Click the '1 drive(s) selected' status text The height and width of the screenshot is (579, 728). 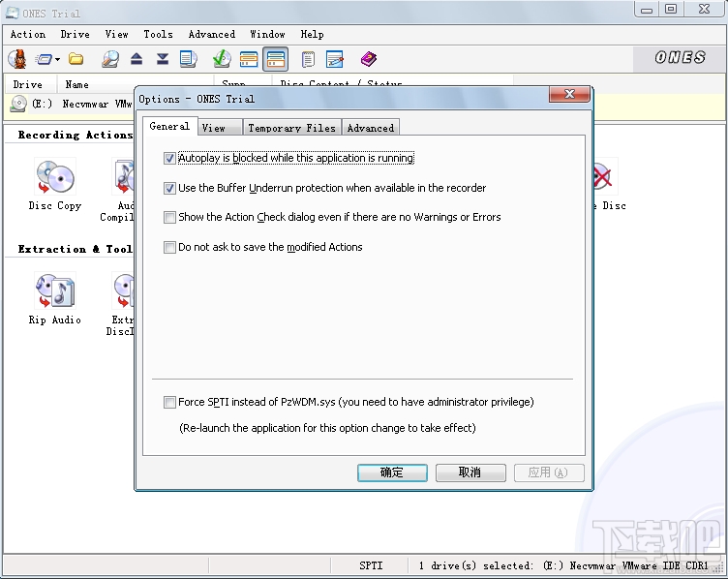475,565
